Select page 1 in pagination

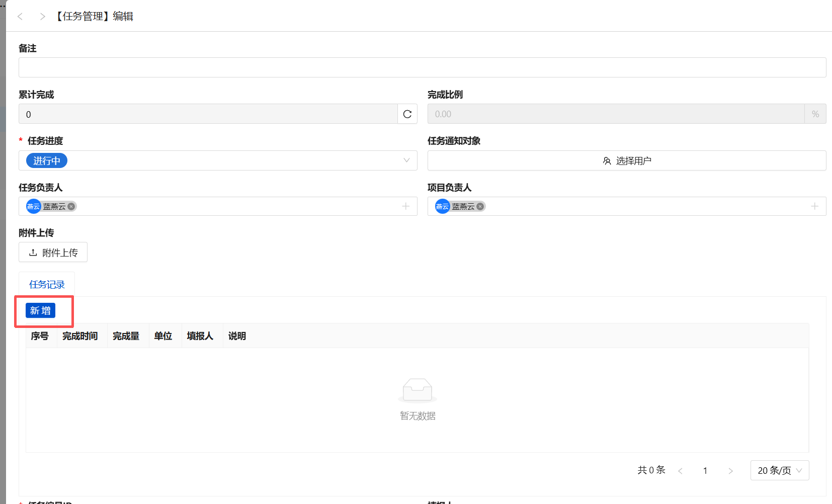[x=705, y=471]
